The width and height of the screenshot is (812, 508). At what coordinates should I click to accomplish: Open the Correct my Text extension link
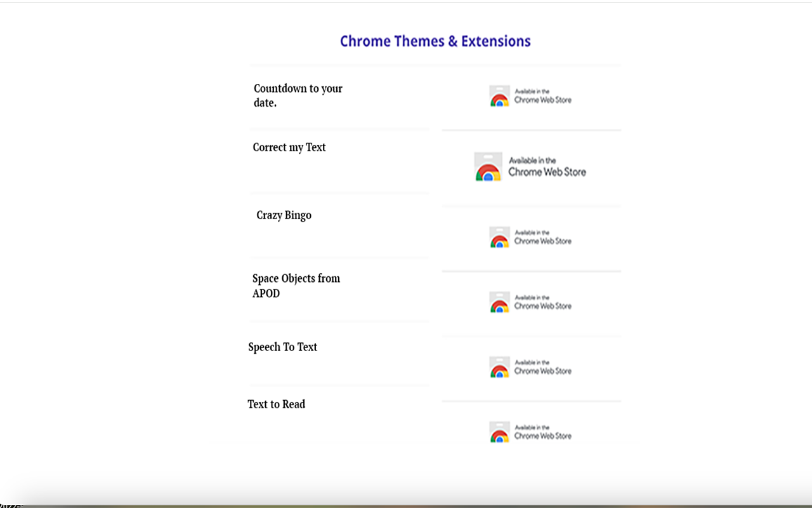point(289,147)
